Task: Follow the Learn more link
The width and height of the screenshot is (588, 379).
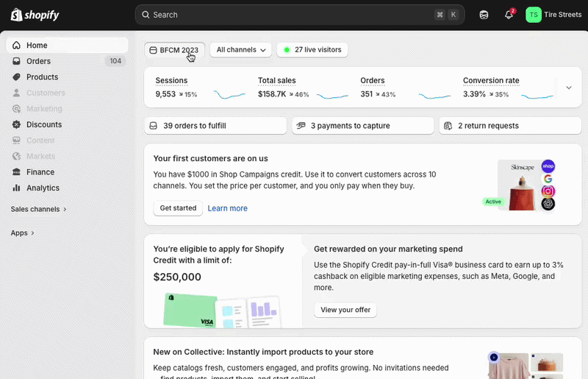Action: tap(228, 208)
